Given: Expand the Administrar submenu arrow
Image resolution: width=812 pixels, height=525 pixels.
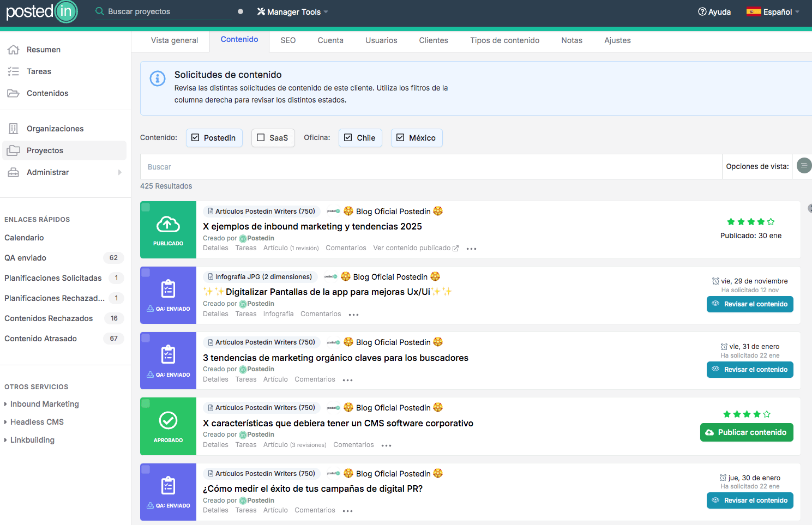Looking at the screenshot, I should [x=119, y=172].
